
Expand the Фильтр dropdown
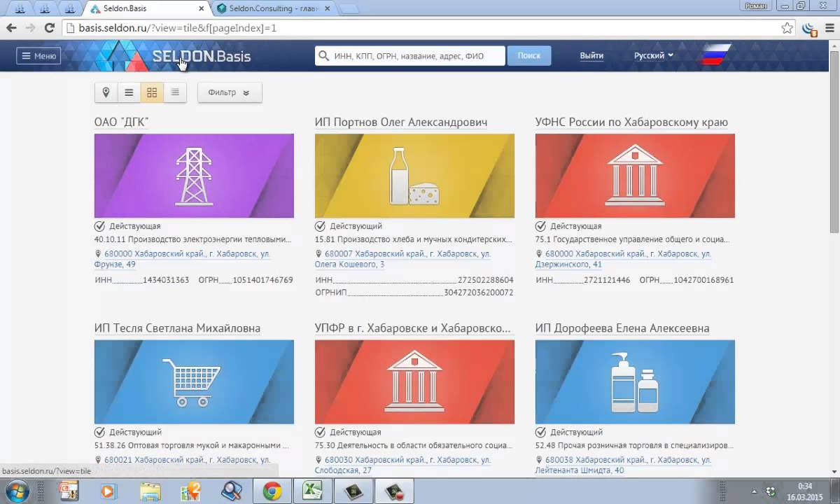click(230, 92)
